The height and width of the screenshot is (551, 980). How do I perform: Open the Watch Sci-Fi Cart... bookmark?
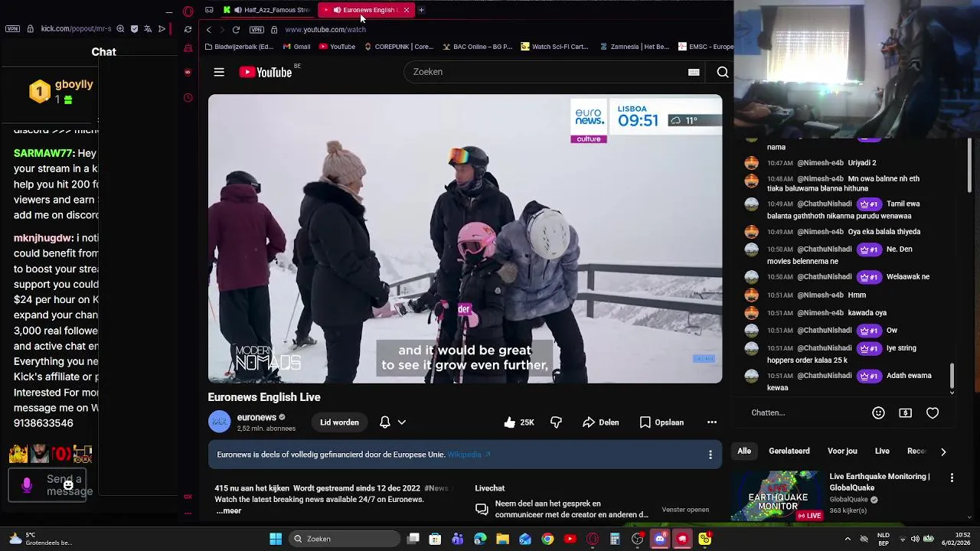(554, 47)
